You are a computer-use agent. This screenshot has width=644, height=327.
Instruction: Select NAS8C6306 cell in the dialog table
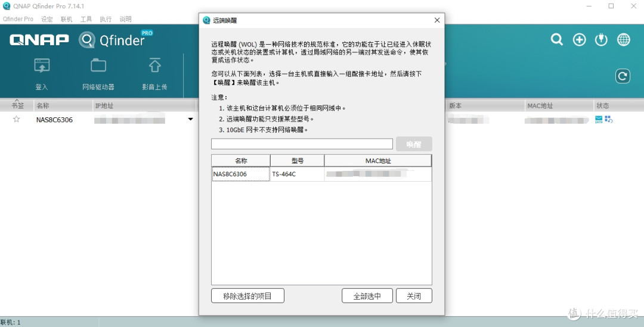coord(241,174)
